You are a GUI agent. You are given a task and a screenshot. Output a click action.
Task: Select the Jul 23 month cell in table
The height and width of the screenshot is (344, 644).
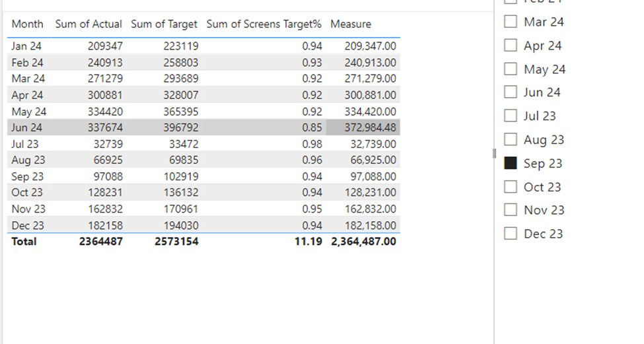point(24,144)
